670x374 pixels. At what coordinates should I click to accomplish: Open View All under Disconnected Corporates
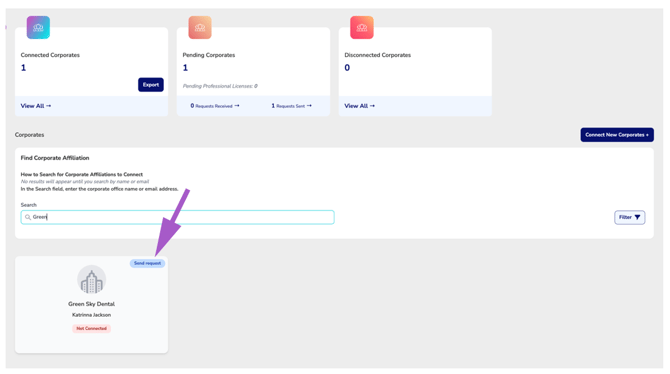360,106
